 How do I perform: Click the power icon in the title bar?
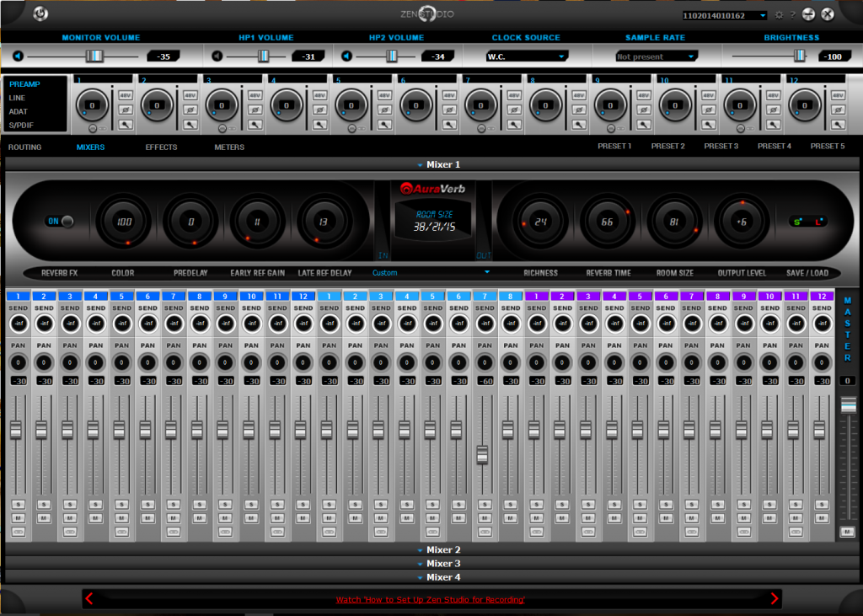pyautogui.click(x=40, y=13)
